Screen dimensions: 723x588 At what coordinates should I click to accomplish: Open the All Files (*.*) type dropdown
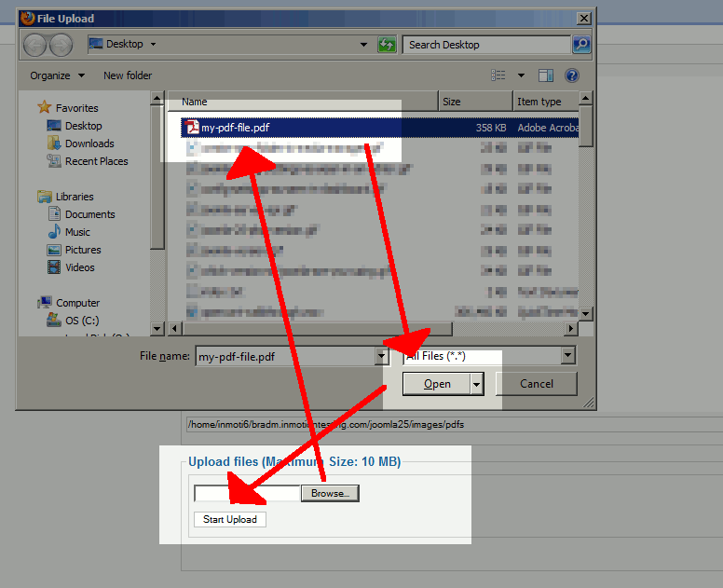point(489,356)
